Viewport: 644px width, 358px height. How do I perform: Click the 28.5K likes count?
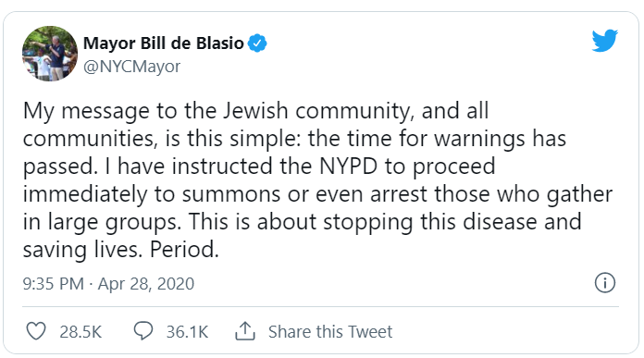(80, 332)
